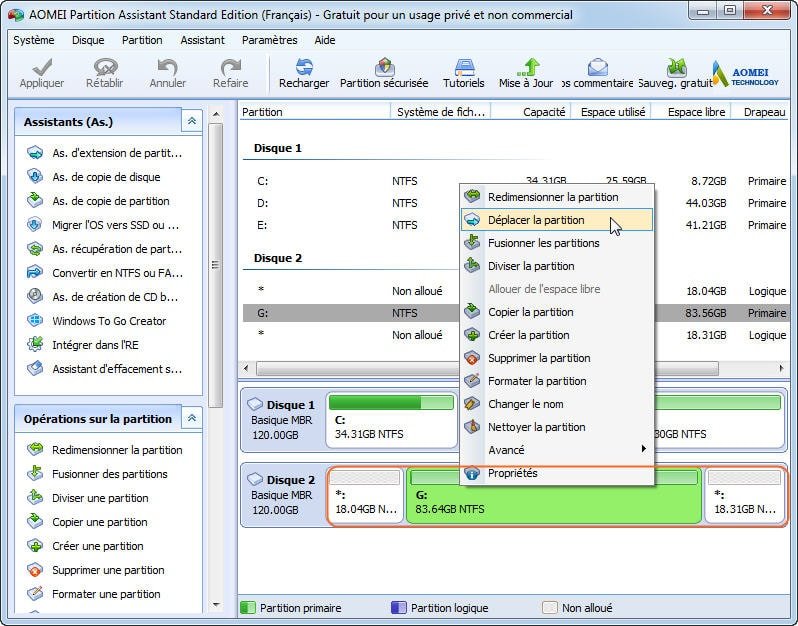Click sidebar Copier une partition operation
The width and height of the screenshot is (798, 626).
tap(87, 522)
